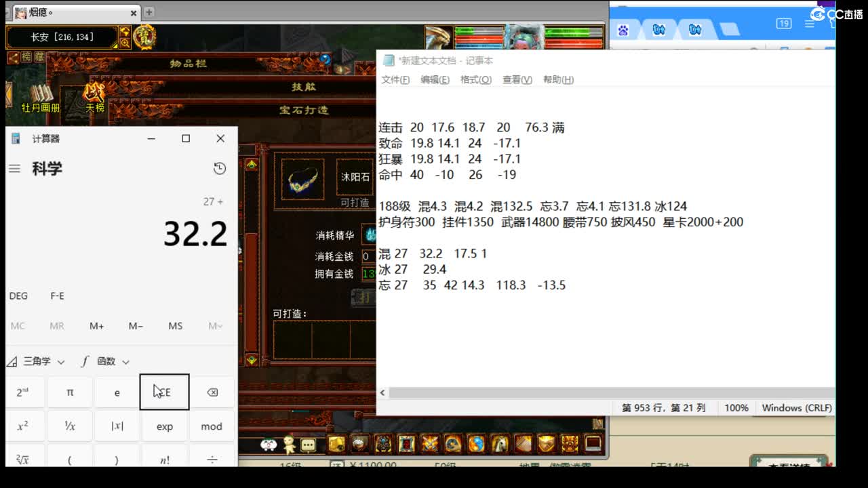This screenshot has width=868, height=488.
Task: Open the calculator hamburger navigation menu
Action: tap(14, 168)
